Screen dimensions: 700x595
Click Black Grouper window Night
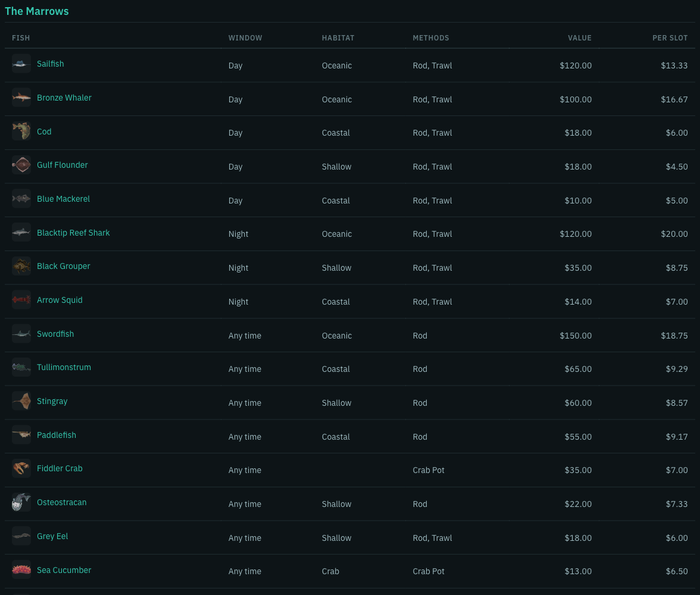pos(238,268)
